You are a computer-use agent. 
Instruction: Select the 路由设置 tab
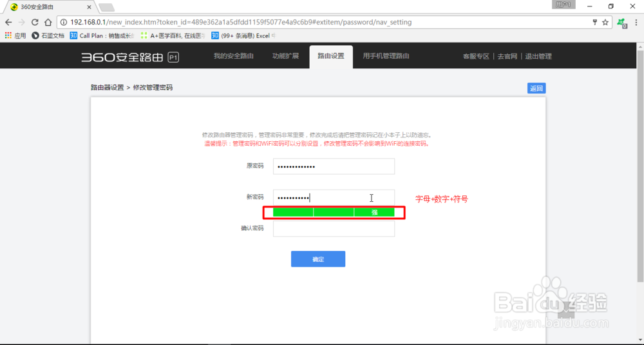(330, 56)
